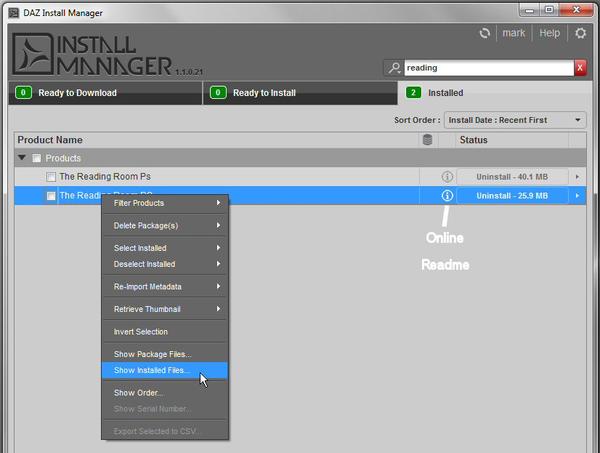Select The Reading Room Ps row text
The image size is (600, 453).
[x=105, y=177]
